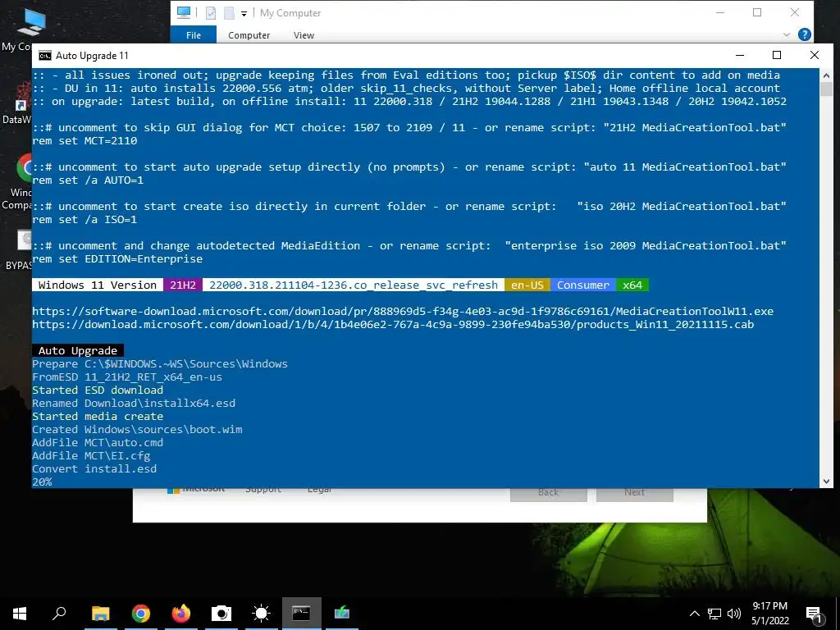840x630 pixels.
Task: Click 'Started ESD download' line
Action: click(x=98, y=390)
